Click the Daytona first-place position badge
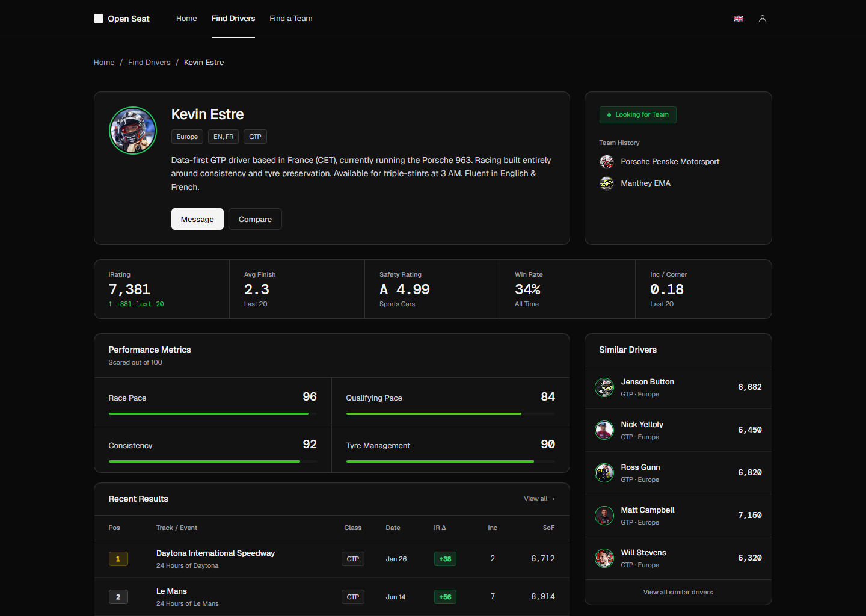866x616 pixels. 118,559
